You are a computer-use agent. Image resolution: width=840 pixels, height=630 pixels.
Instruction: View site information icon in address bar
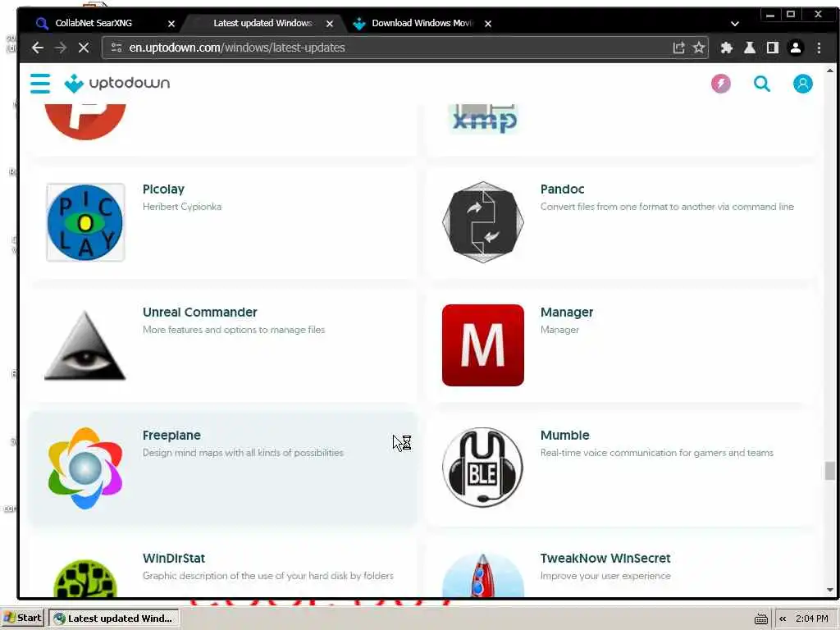pyautogui.click(x=116, y=48)
